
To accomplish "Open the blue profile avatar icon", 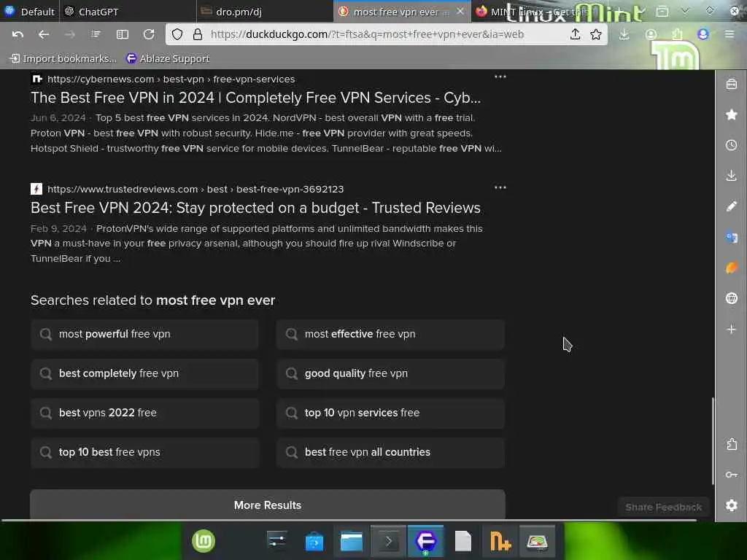I will click(x=703, y=34).
